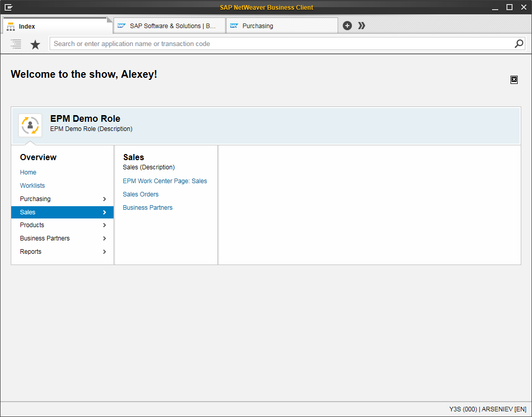Click the EPM Demo Role icon
532x417 pixels.
30,125
